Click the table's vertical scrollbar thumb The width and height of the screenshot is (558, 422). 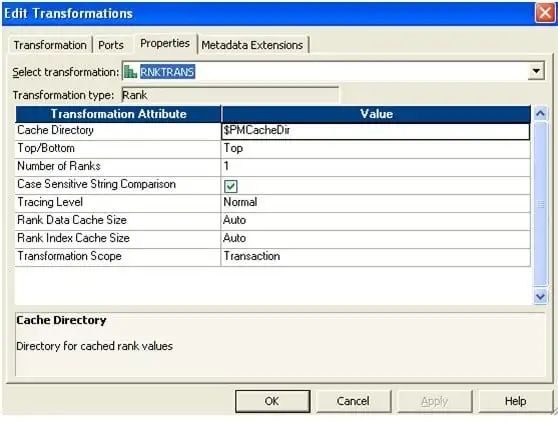coord(540,204)
